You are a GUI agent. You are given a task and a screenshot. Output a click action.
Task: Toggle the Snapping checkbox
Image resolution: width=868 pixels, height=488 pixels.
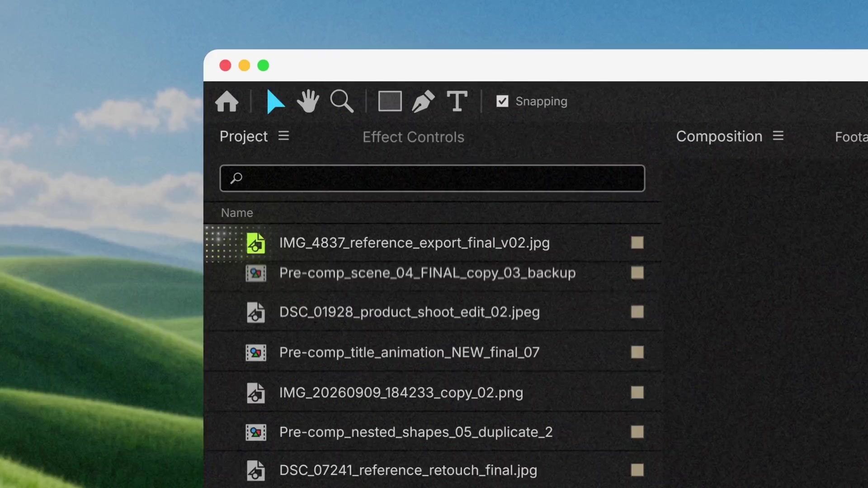502,101
